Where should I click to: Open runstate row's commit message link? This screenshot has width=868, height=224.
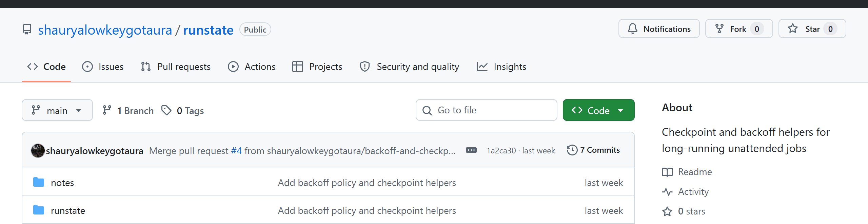(x=367, y=210)
